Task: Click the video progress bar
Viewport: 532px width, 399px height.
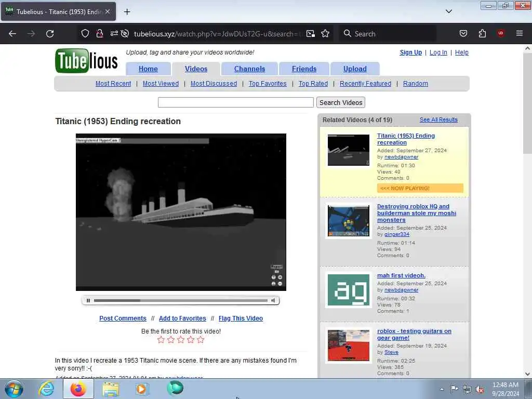Action: click(x=180, y=300)
